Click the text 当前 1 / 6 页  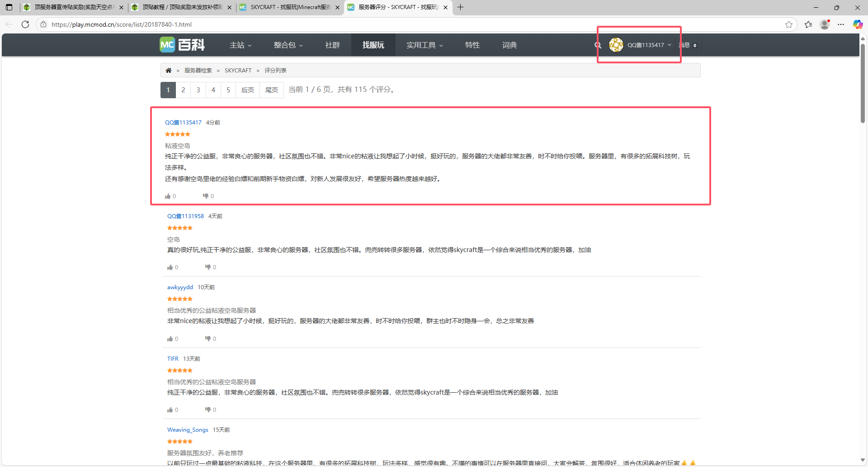point(310,90)
